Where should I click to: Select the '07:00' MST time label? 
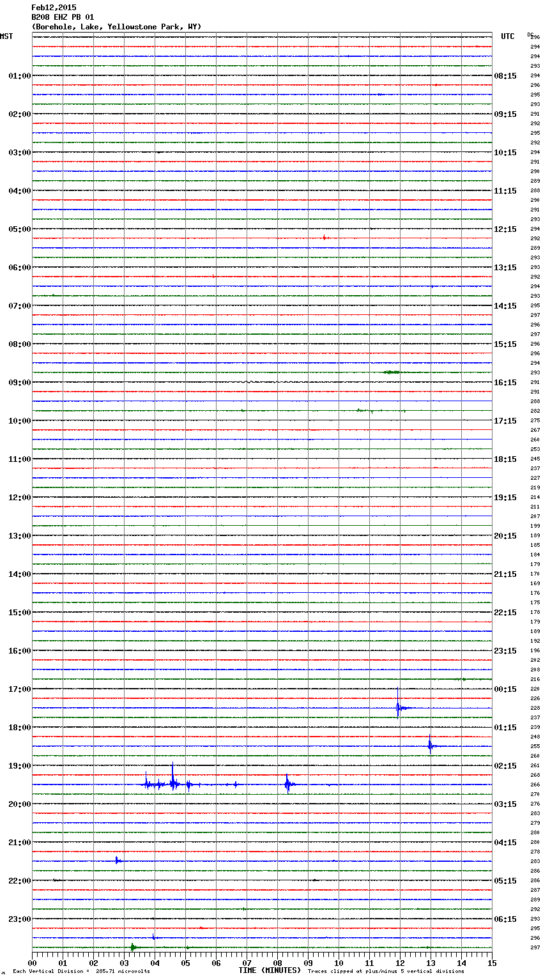point(20,306)
